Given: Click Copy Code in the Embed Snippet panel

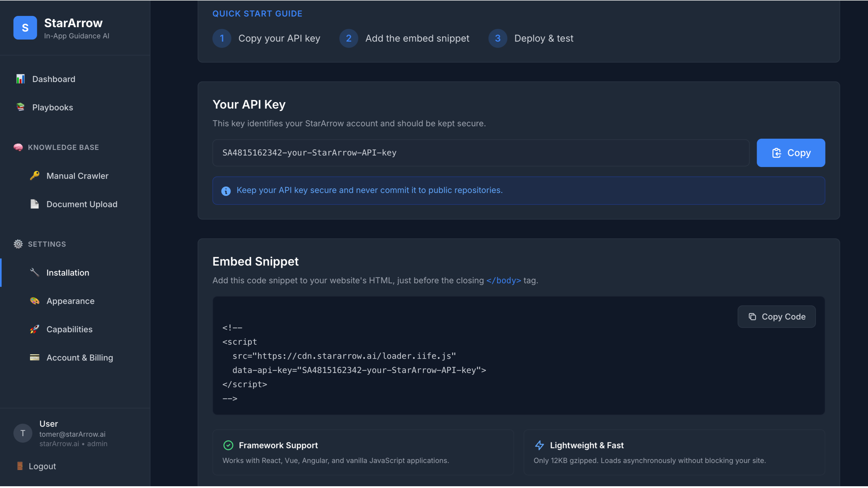Looking at the screenshot, I should [x=776, y=316].
